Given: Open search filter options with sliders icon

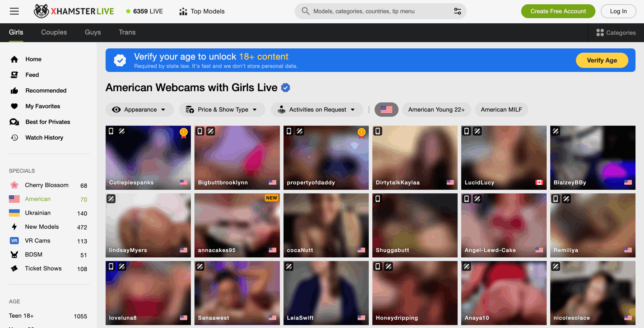Looking at the screenshot, I should pyautogui.click(x=457, y=11).
